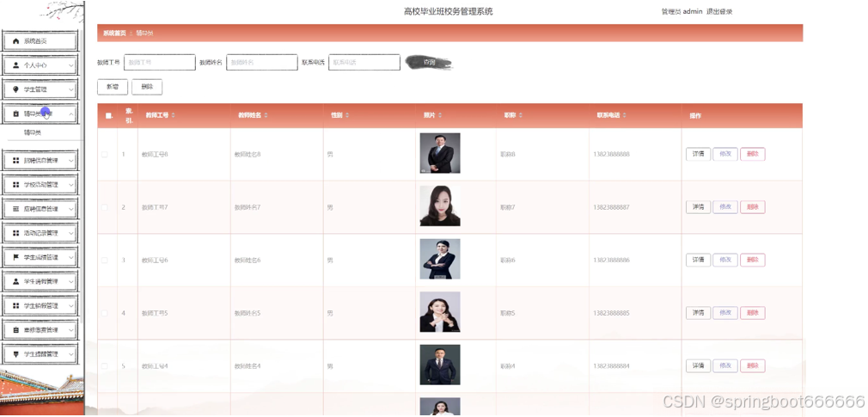Click the person icon beside 个人中心

(x=15, y=65)
